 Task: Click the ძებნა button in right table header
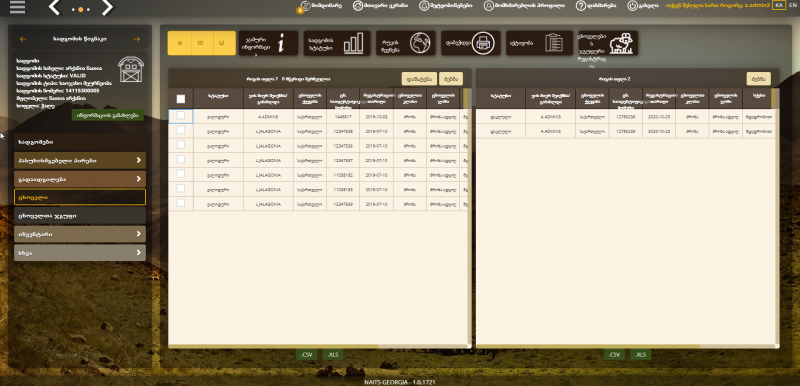pos(759,79)
